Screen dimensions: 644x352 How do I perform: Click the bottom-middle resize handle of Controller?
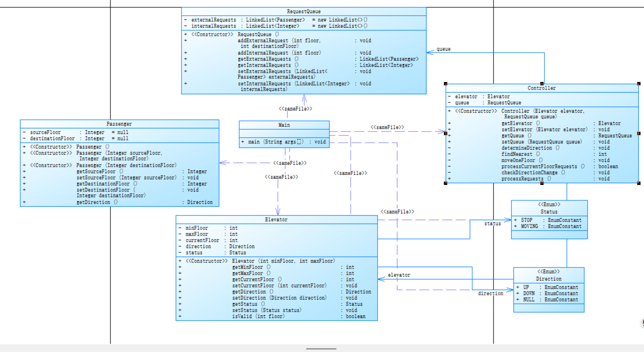[542, 183]
